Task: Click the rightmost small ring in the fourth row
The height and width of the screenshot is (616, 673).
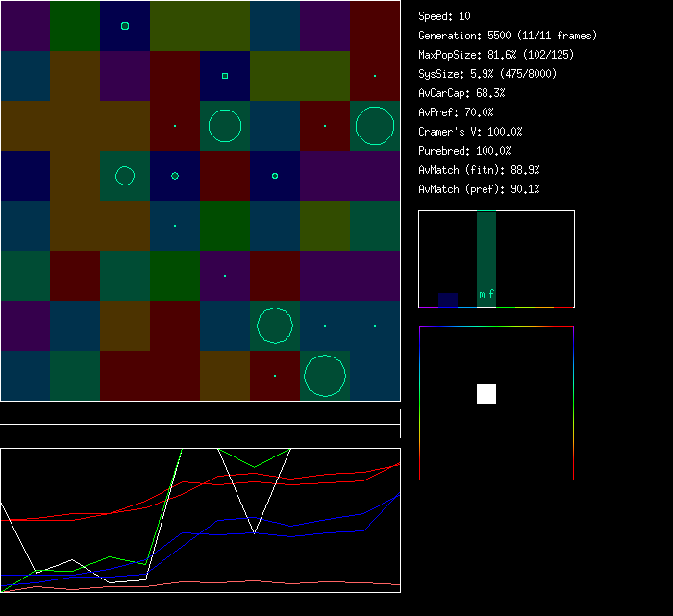Action: [x=275, y=176]
